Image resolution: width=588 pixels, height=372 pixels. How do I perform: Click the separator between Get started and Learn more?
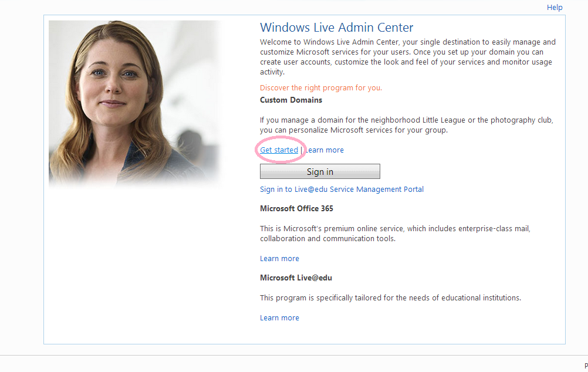pyautogui.click(x=301, y=150)
